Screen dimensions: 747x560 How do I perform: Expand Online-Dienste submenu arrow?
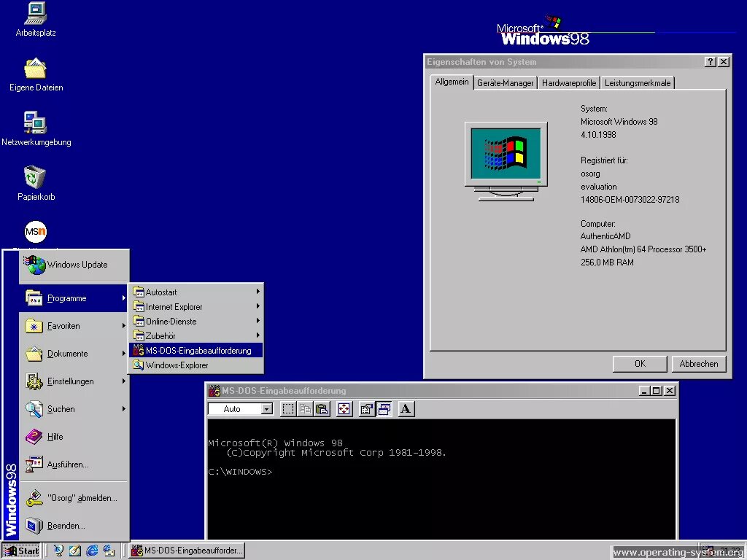coord(258,321)
